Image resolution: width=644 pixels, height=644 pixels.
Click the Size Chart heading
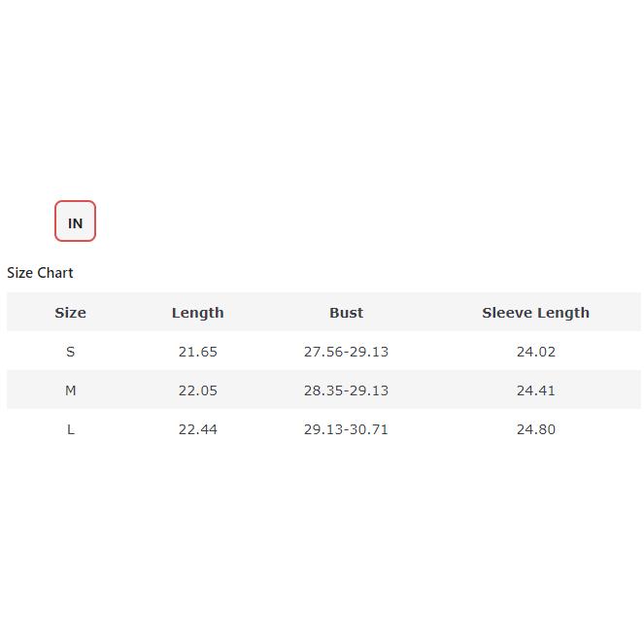[x=40, y=273]
